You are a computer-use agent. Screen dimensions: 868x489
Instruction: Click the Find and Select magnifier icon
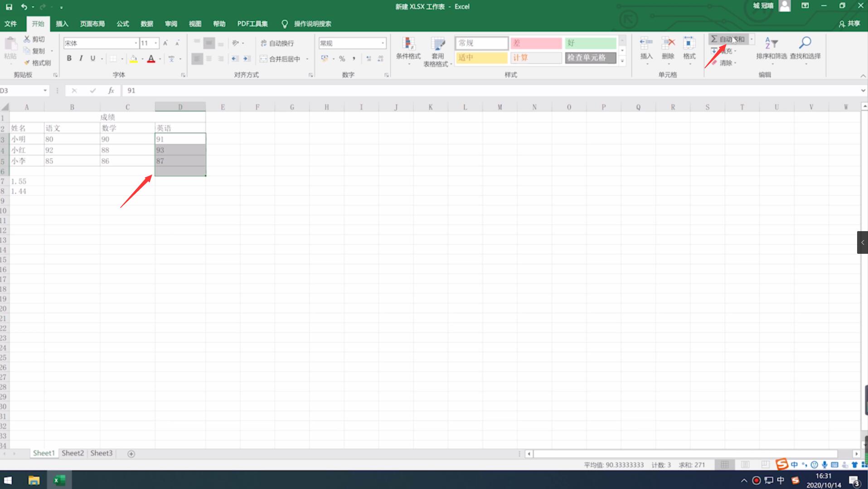point(805,43)
